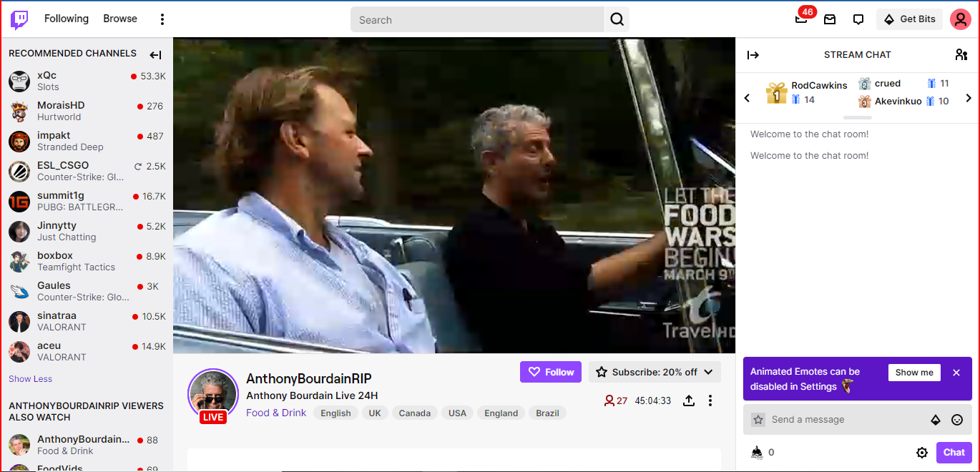Image resolution: width=980 pixels, height=472 pixels.
Task: Open the notifications inbox with 46 badge
Action: click(801, 19)
